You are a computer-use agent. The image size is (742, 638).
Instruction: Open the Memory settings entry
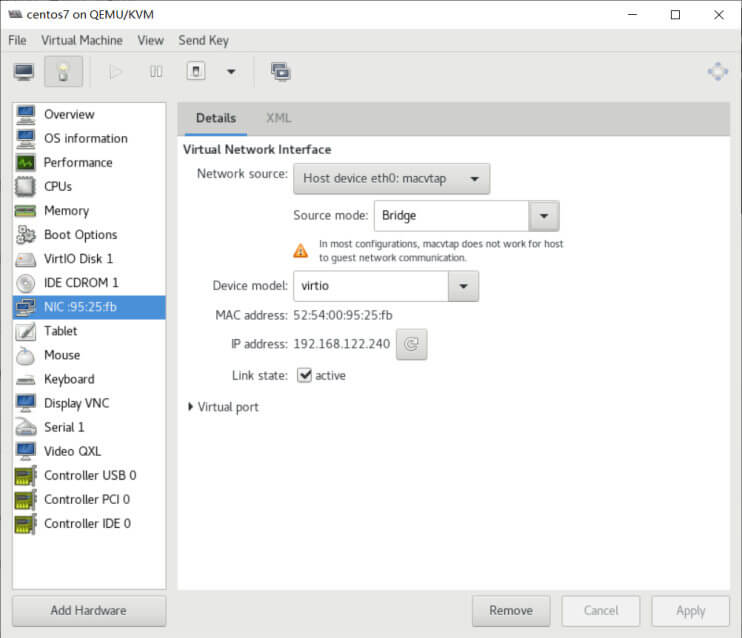click(89, 211)
